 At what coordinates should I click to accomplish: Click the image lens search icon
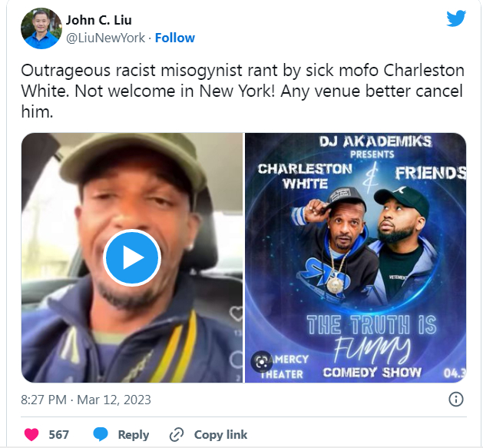(262, 361)
